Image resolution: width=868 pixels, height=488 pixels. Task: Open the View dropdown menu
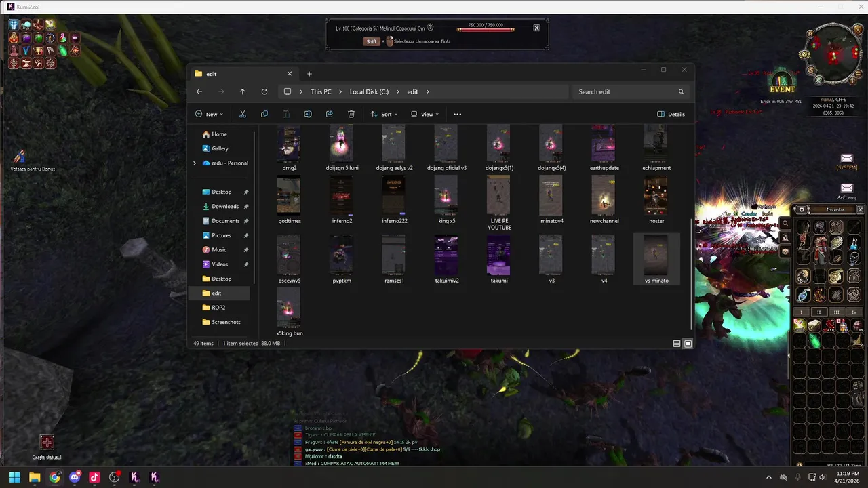coord(425,114)
